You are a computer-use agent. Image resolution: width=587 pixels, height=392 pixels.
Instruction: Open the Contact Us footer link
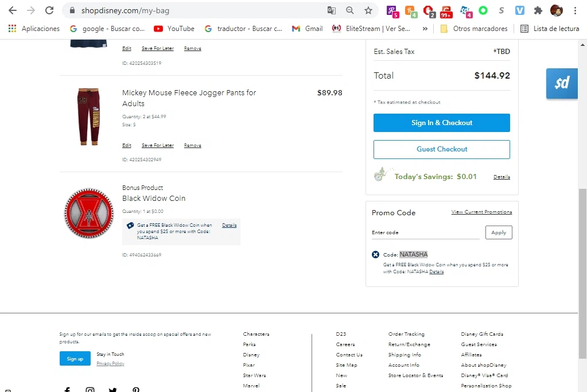pos(349,355)
